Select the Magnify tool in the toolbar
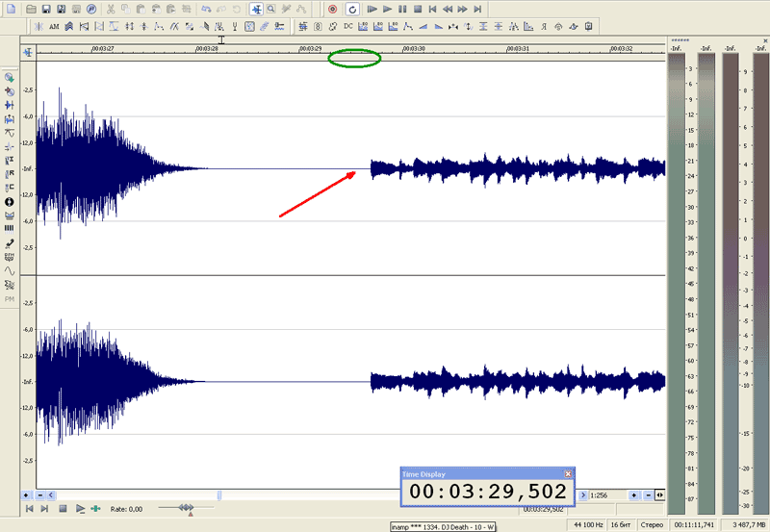 pyautogui.click(x=271, y=8)
